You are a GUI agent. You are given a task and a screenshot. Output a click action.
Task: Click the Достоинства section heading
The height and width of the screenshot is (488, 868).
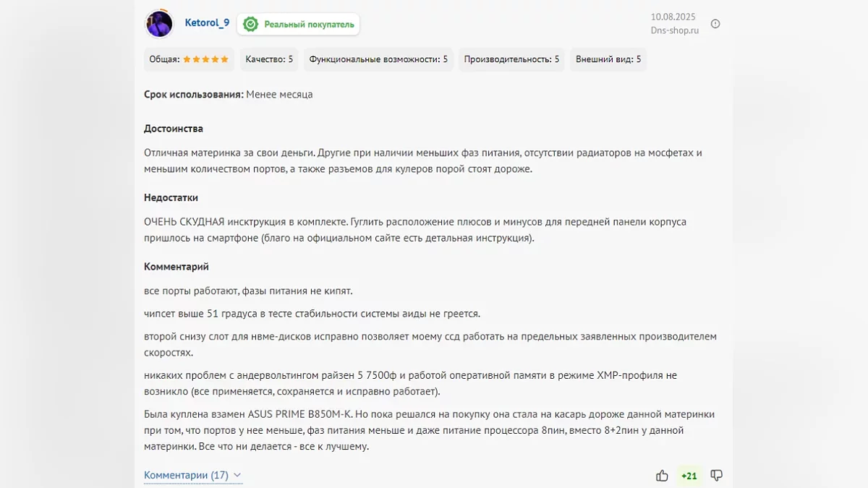pyautogui.click(x=174, y=129)
